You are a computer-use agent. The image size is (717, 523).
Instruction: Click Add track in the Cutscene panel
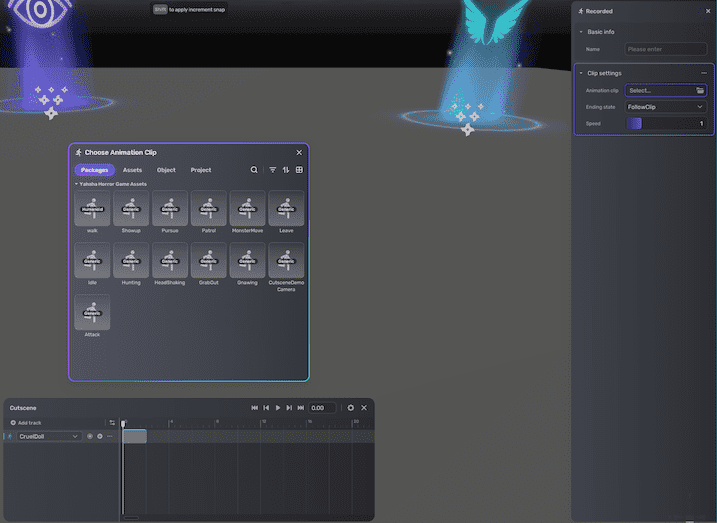(26, 423)
